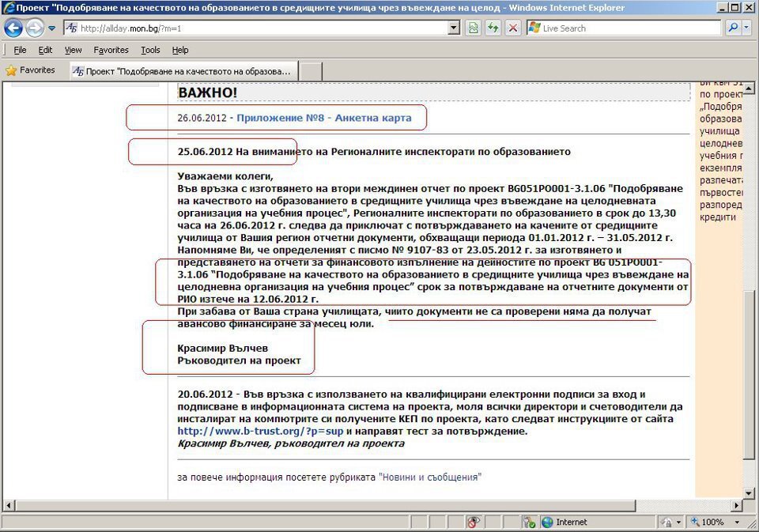The height and width of the screenshot is (532, 759).
Task: Click the Internet security zone indicator
Action: pos(565,522)
